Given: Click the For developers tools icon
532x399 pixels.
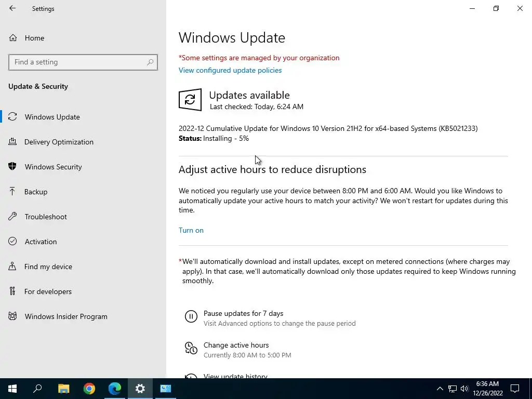Looking at the screenshot, I should coord(12,291).
